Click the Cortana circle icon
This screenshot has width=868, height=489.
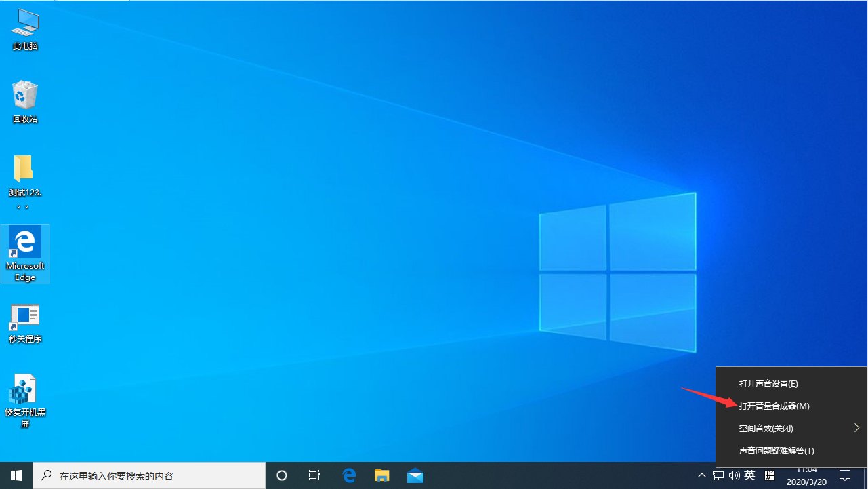[281, 475]
